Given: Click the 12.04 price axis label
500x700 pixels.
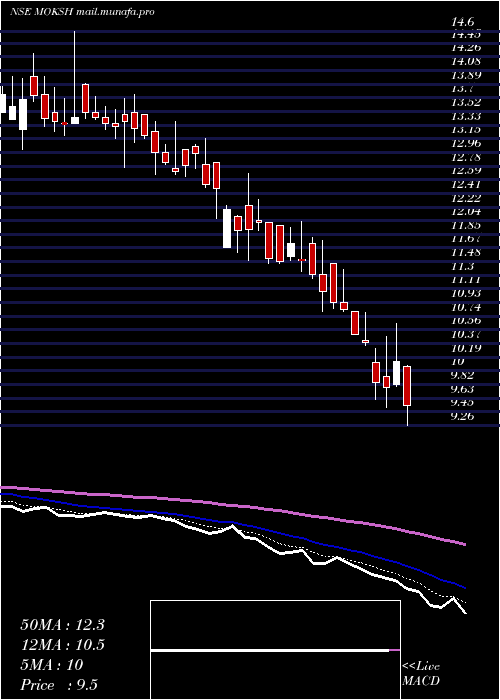Looking at the screenshot, I should pos(466,212).
